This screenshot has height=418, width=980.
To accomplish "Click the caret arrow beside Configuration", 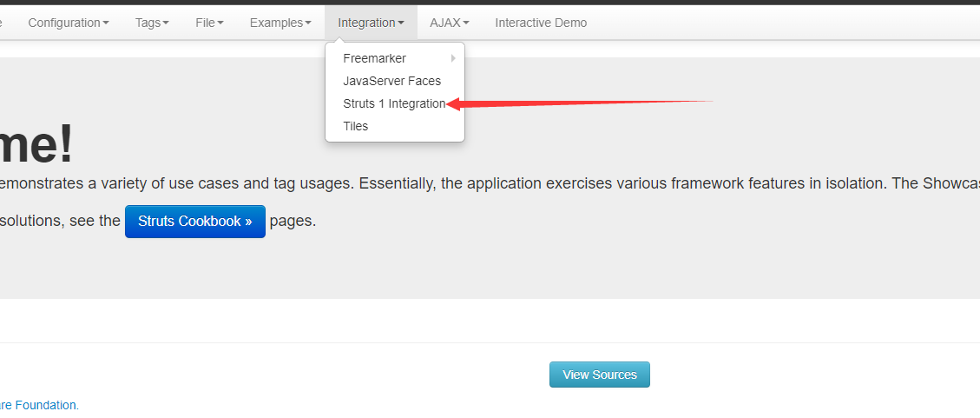I will (x=106, y=23).
